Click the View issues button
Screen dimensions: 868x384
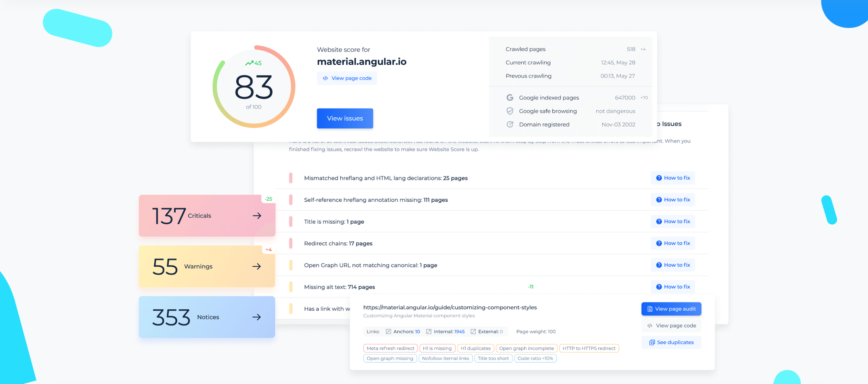pyautogui.click(x=345, y=118)
